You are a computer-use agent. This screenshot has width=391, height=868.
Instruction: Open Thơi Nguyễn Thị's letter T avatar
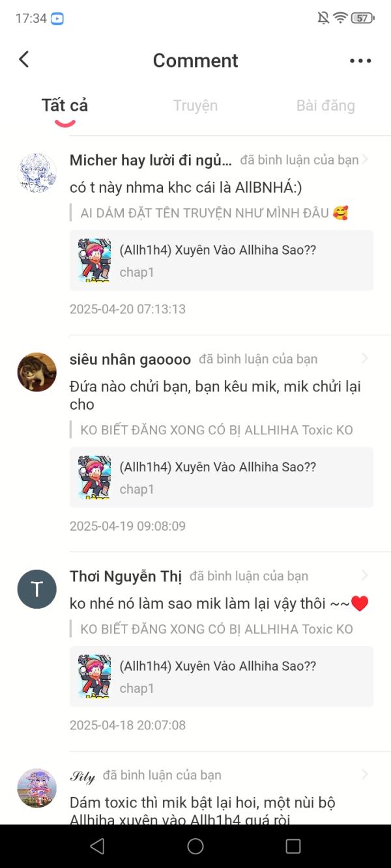tap(36, 589)
